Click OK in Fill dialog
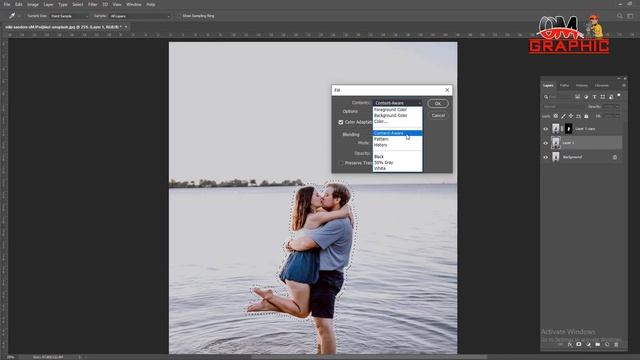640x360 pixels. pos(438,104)
